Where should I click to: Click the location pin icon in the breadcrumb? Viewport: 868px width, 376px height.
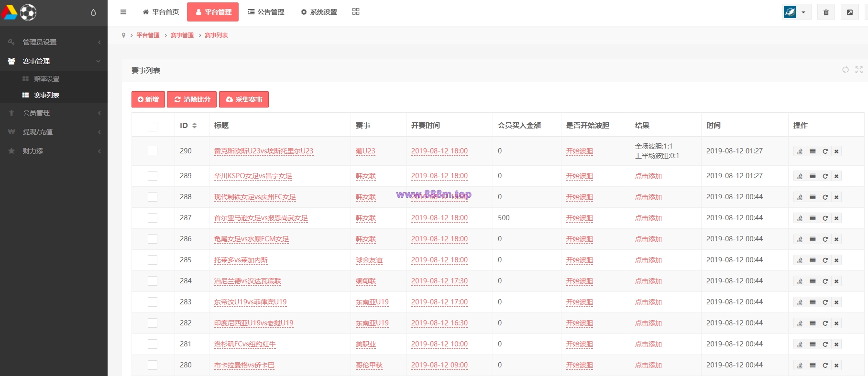[x=123, y=35]
